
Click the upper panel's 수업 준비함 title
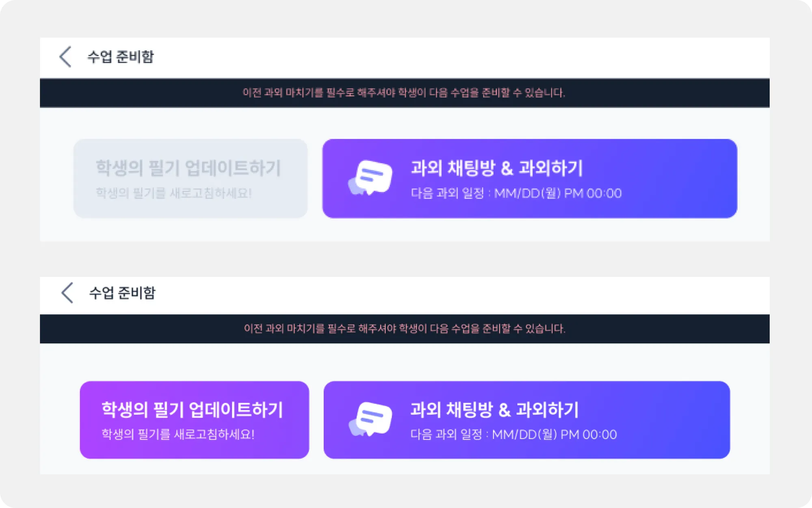point(121,56)
